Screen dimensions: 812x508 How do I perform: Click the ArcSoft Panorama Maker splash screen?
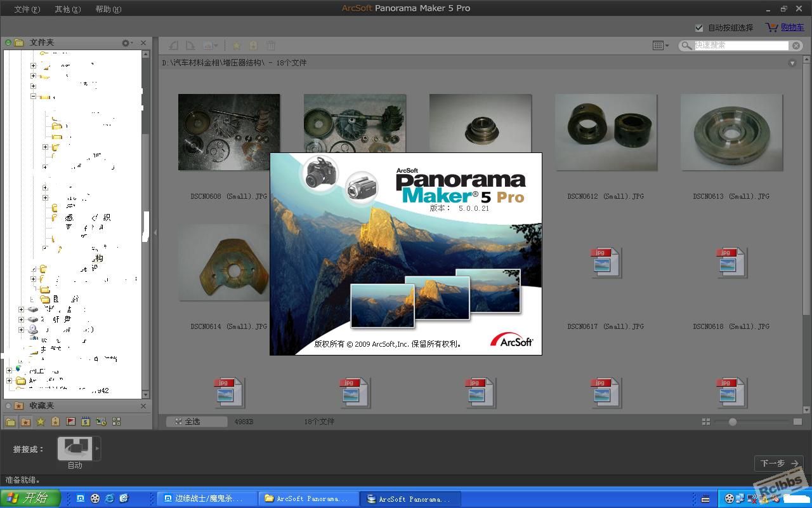[x=406, y=254]
